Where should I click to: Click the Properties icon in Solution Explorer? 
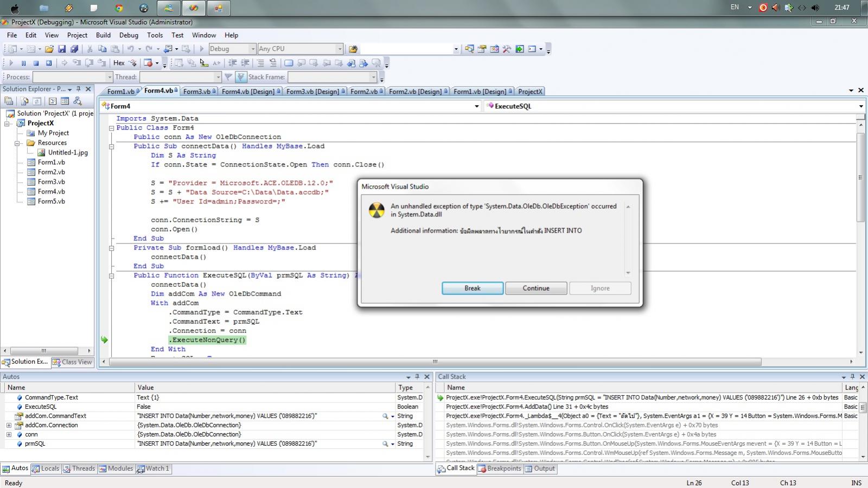click(x=9, y=101)
